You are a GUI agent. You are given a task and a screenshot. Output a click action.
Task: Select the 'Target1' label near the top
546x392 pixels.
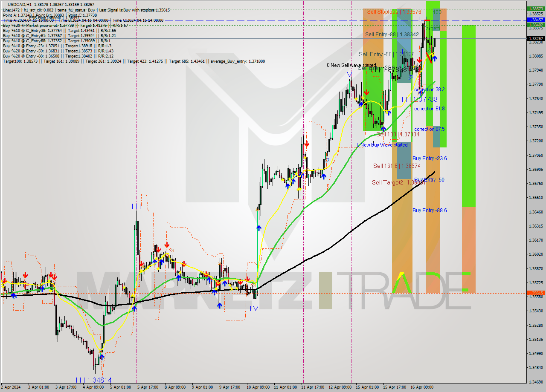432,29
